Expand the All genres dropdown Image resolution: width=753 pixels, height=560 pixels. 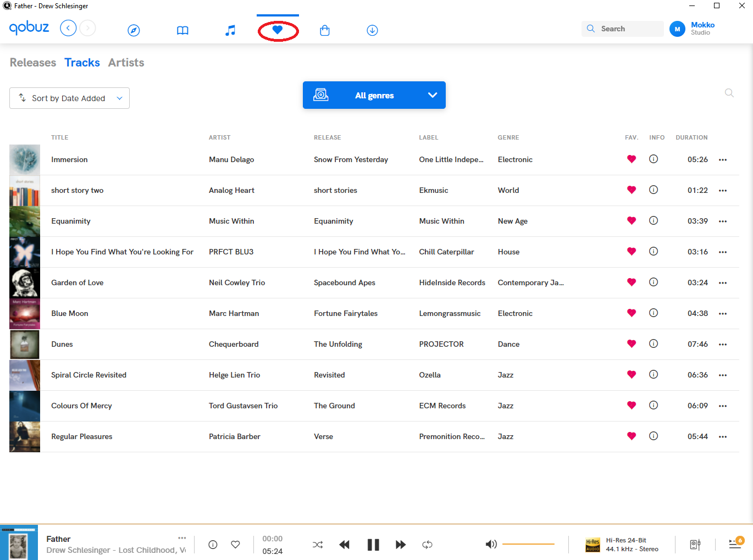point(374,95)
